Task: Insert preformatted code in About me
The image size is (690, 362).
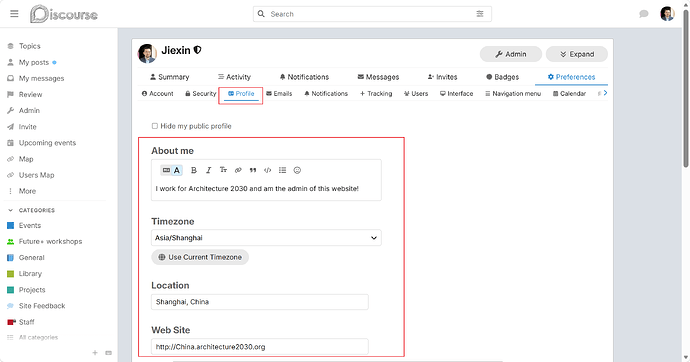Action: point(268,170)
